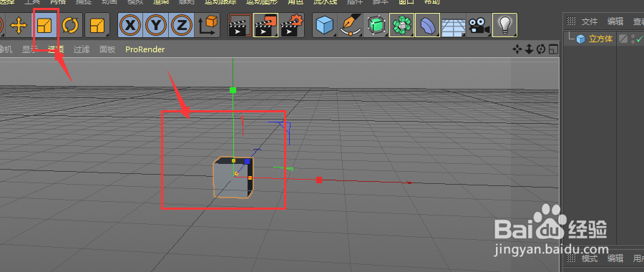The height and width of the screenshot is (272, 644).
Task: Open the 帮助 main menu
Action: coord(431,1)
